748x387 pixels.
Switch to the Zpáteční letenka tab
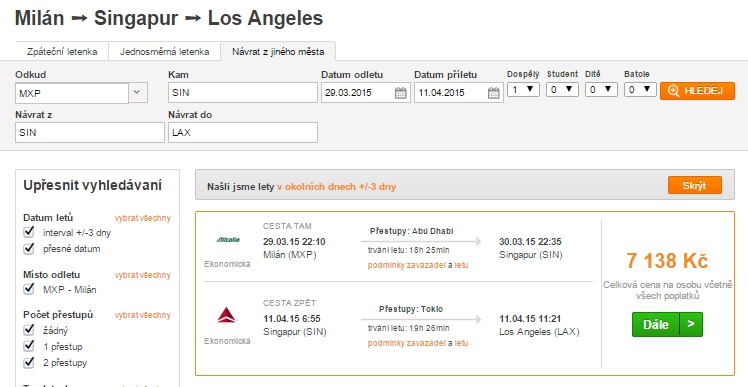tap(62, 52)
